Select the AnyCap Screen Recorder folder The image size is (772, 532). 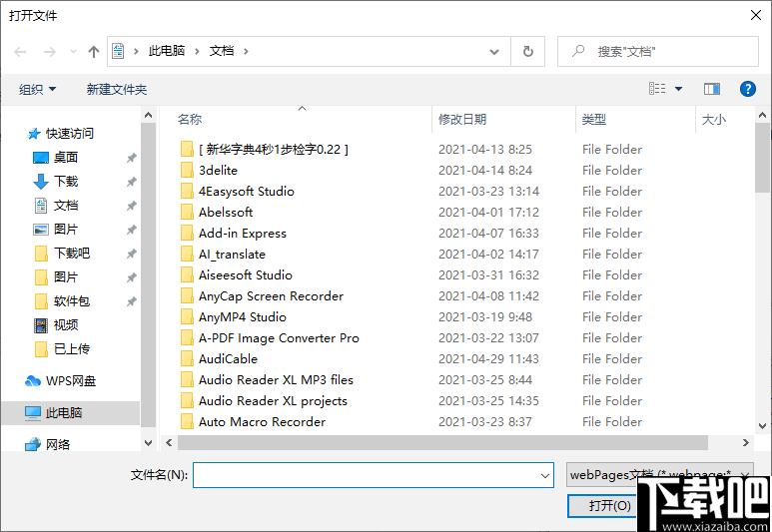coord(271,296)
